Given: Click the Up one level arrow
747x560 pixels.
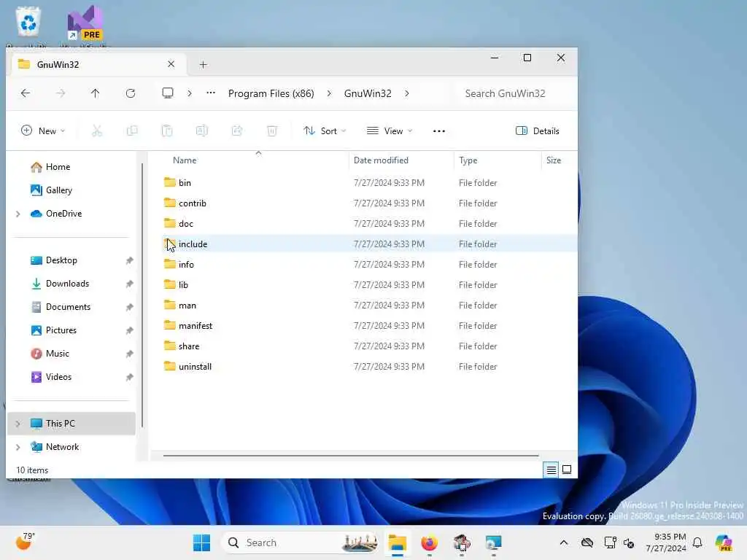Looking at the screenshot, I should (x=96, y=93).
